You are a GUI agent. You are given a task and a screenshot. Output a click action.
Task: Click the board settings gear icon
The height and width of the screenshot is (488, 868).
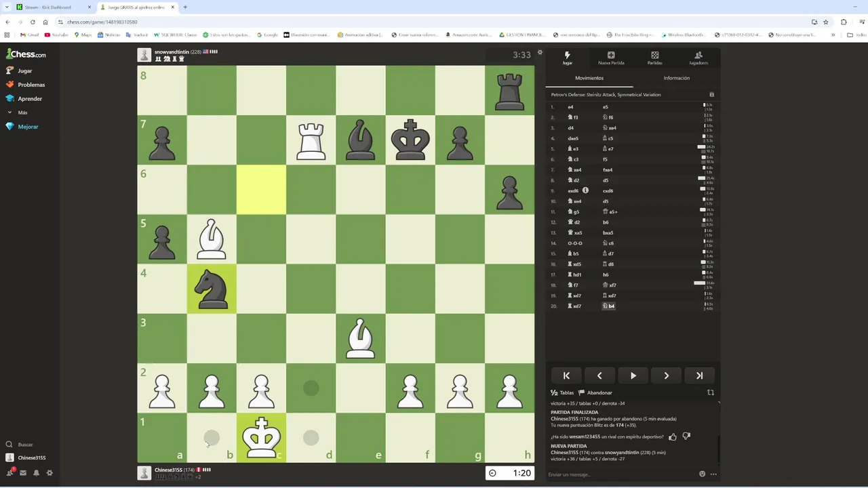coord(540,52)
